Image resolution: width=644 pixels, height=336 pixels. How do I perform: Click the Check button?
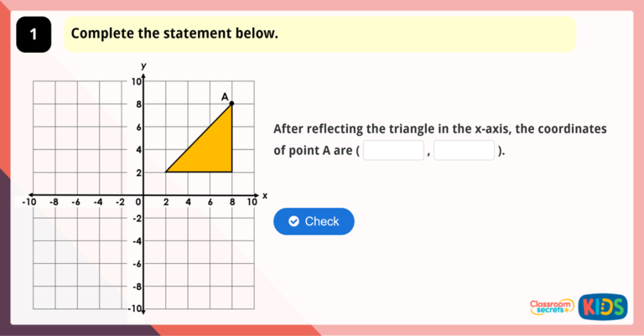click(314, 221)
